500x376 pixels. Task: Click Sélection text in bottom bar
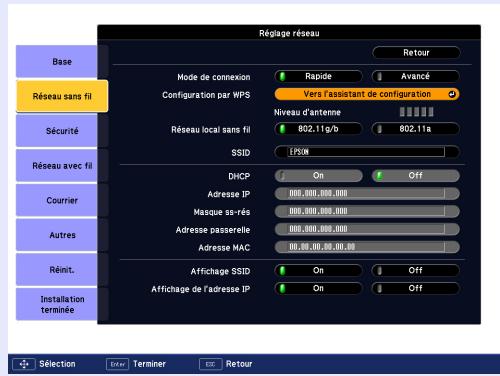coord(57,364)
